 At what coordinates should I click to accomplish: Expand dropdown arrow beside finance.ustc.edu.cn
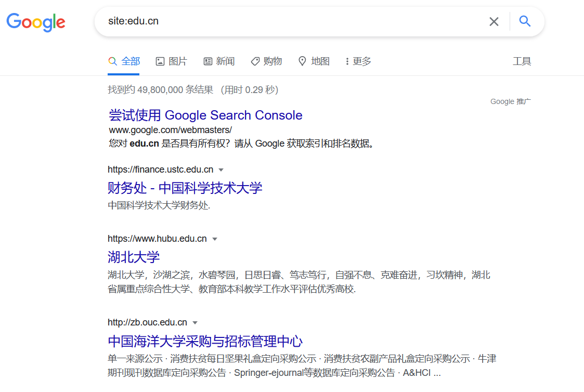tap(221, 170)
